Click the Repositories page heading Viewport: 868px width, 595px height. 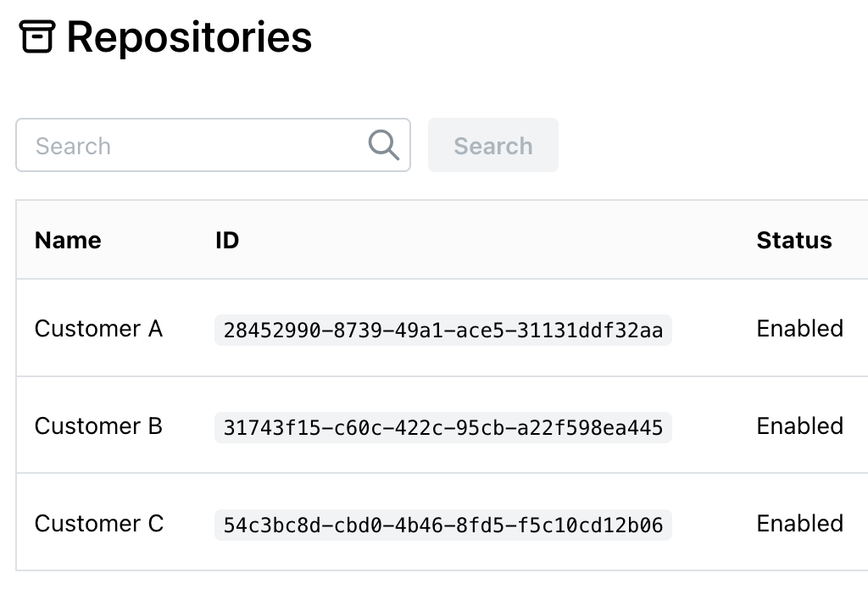point(189,37)
